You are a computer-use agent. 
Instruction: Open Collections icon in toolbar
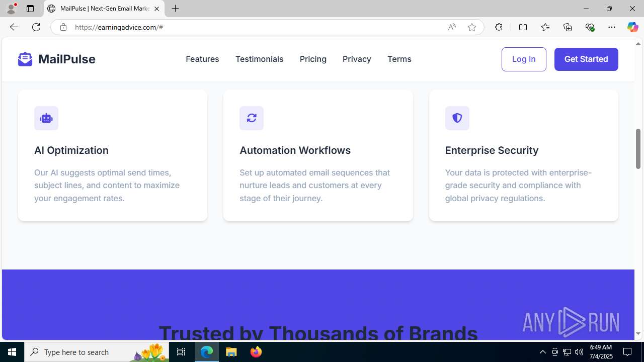click(x=568, y=27)
